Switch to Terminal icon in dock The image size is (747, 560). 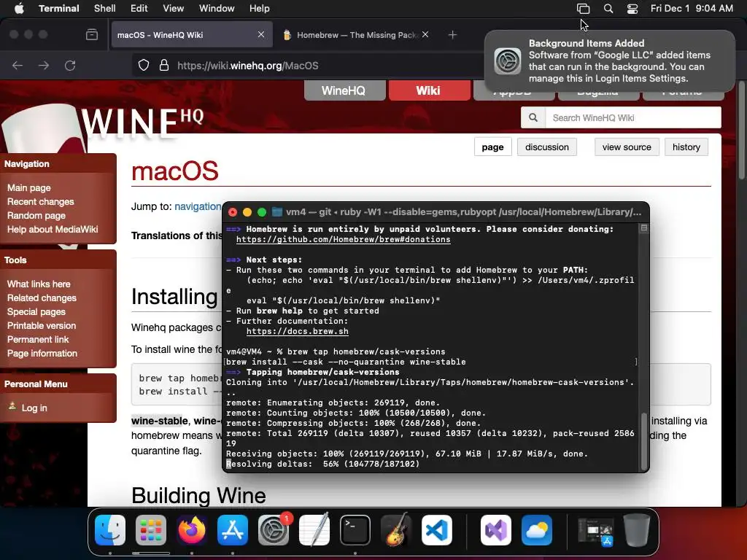tap(355, 530)
